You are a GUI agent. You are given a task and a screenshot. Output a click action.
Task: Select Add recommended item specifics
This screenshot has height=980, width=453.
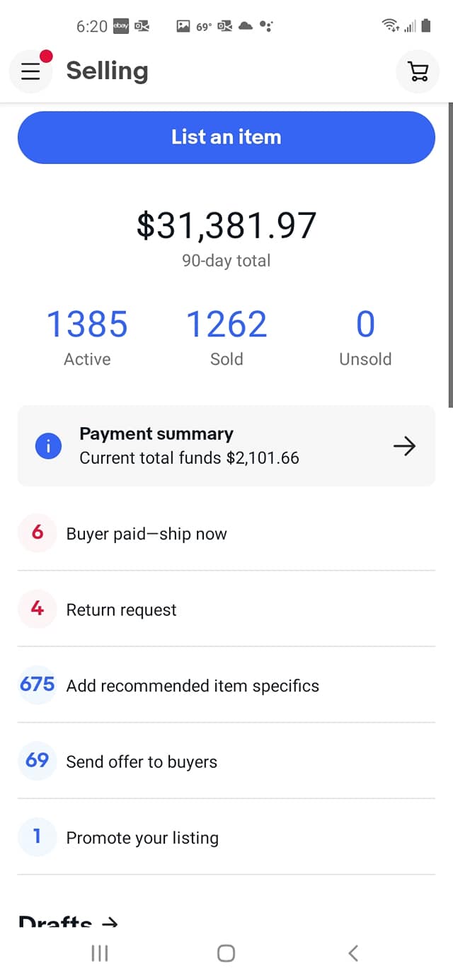pyautogui.click(x=226, y=685)
